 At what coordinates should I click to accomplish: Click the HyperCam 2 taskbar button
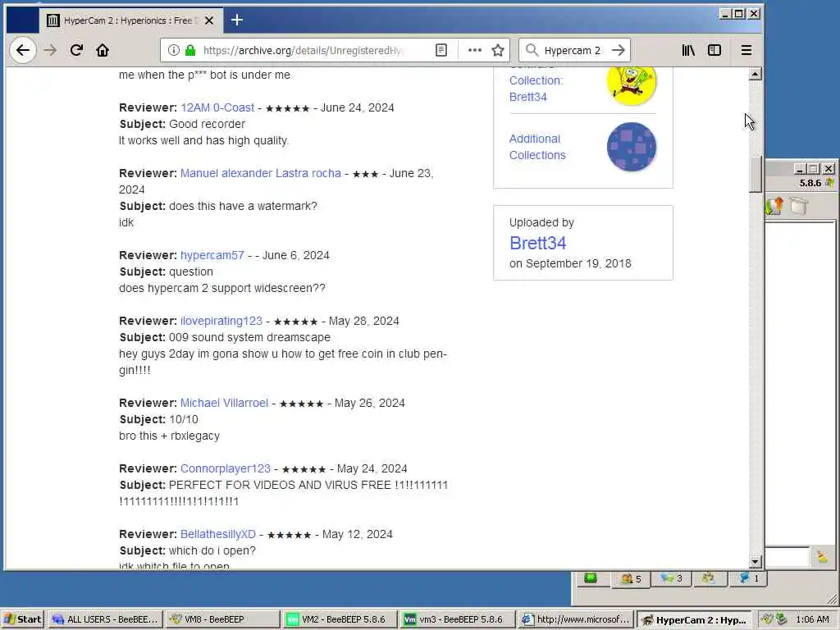click(694, 620)
